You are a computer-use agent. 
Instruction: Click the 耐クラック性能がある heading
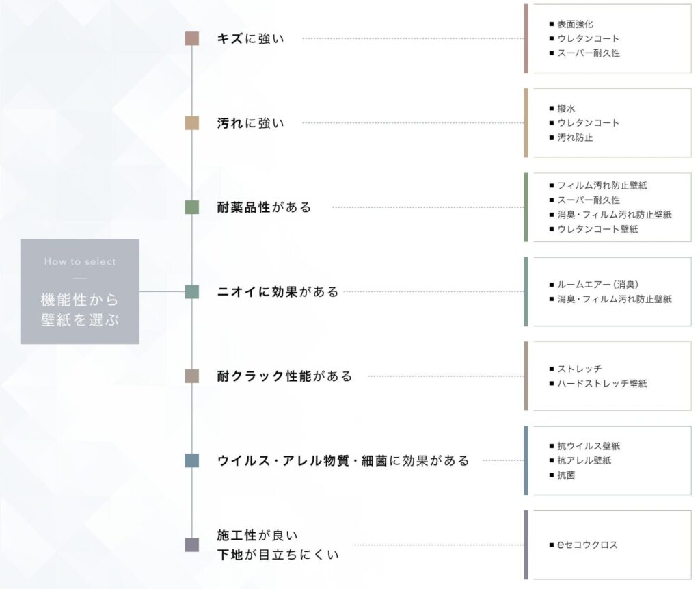click(x=284, y=376)
